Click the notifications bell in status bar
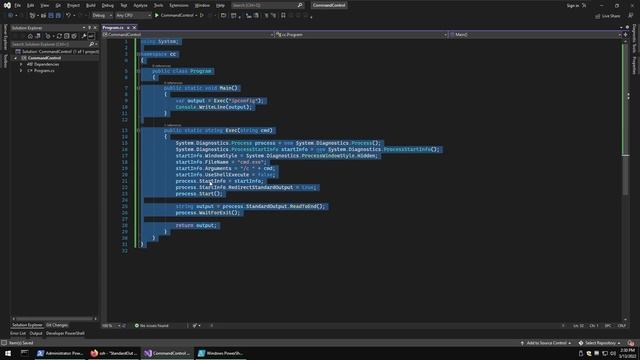 click(631, 343)
